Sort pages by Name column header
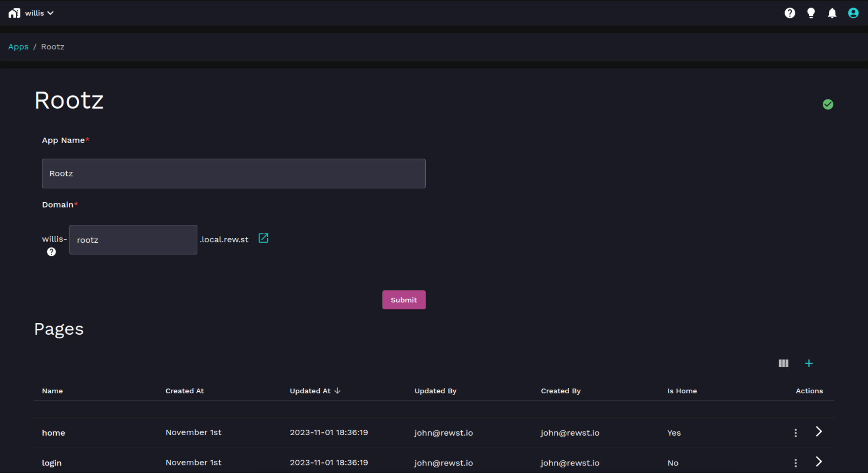This screenshot has height=473, width=868. coord(52,391)
